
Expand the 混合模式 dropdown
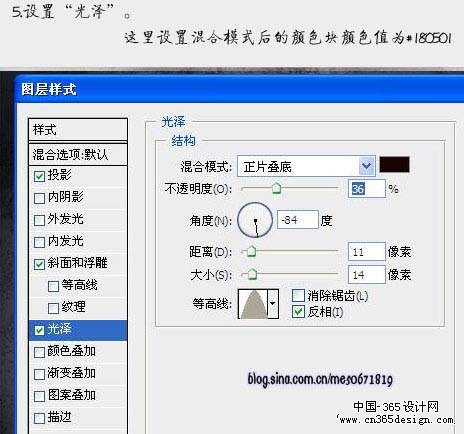point(367,166)
